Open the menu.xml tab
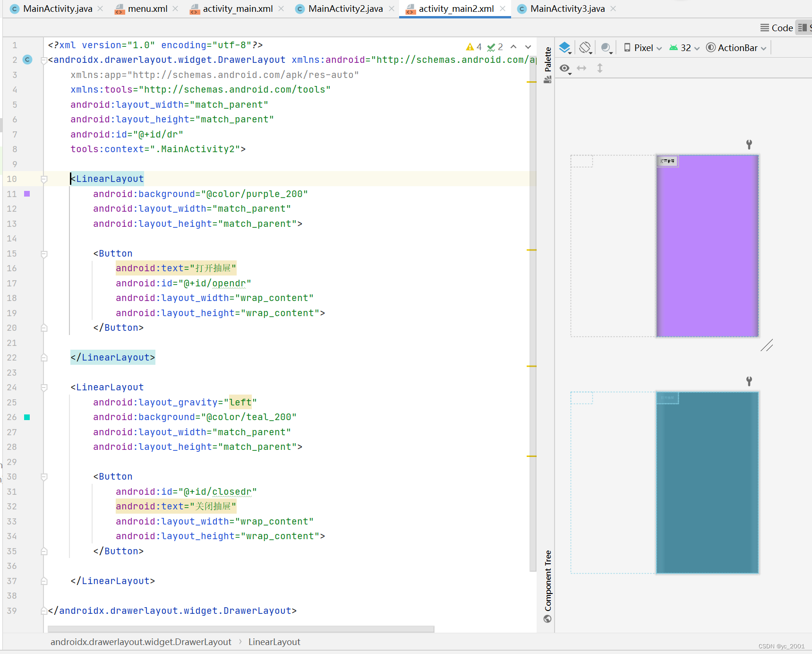 click(x=147, y=9)
